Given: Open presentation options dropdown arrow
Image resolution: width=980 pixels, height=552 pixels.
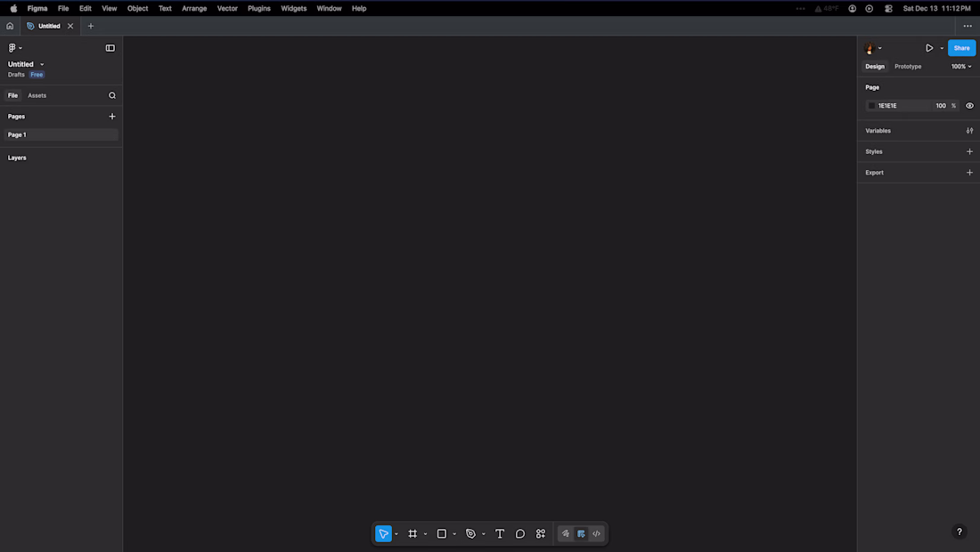Looking at the screenshot, I should [942, 48].
